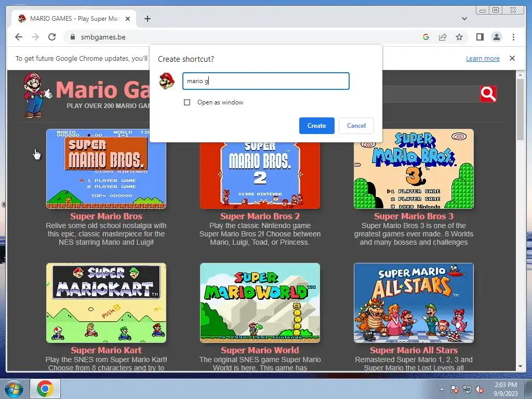
Task: Click the red search magnifier icon
Action: (x=488, y=94)
